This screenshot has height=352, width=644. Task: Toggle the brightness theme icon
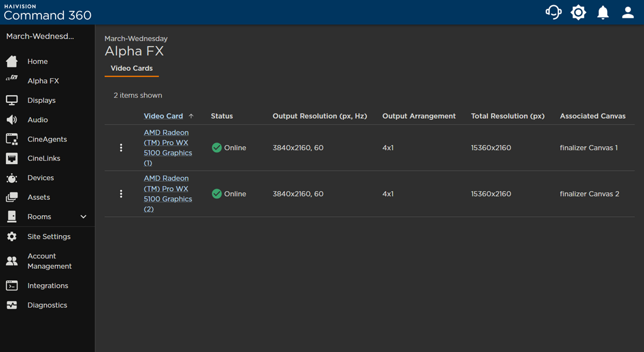(578, 12)
